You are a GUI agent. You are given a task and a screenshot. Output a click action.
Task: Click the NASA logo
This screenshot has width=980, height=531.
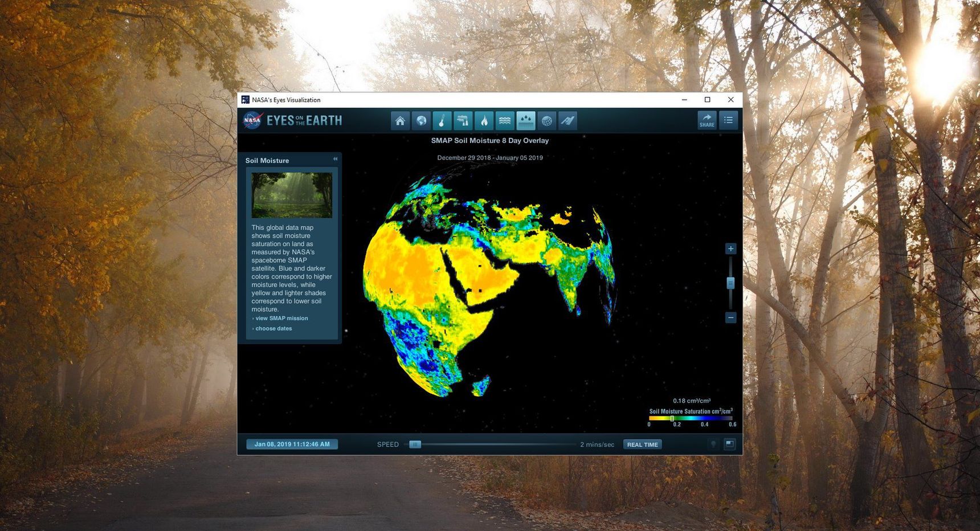tap(252, 120)
